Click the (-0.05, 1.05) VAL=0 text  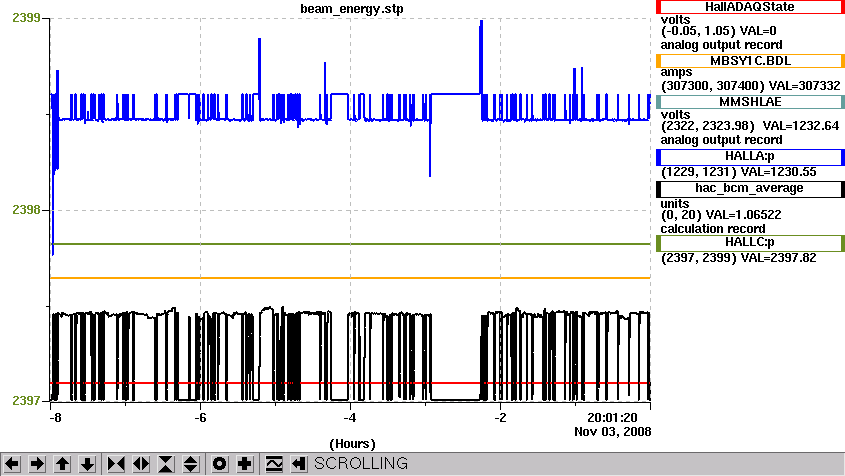719,31
